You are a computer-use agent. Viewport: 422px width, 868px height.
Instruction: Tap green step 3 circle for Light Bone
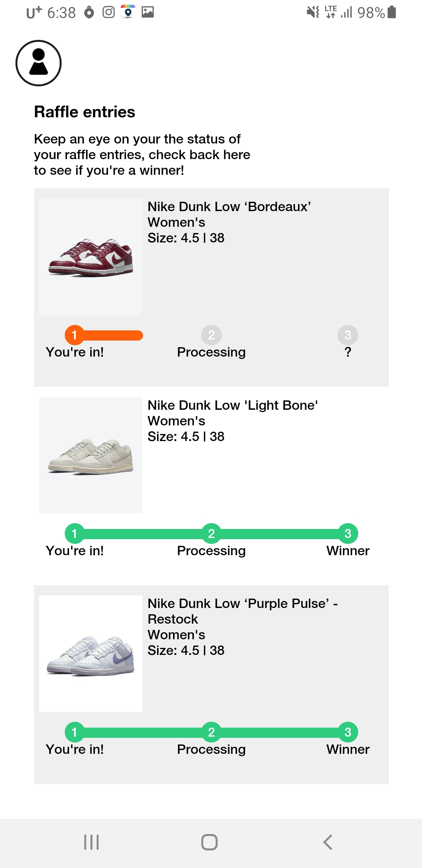pos(348,534)
